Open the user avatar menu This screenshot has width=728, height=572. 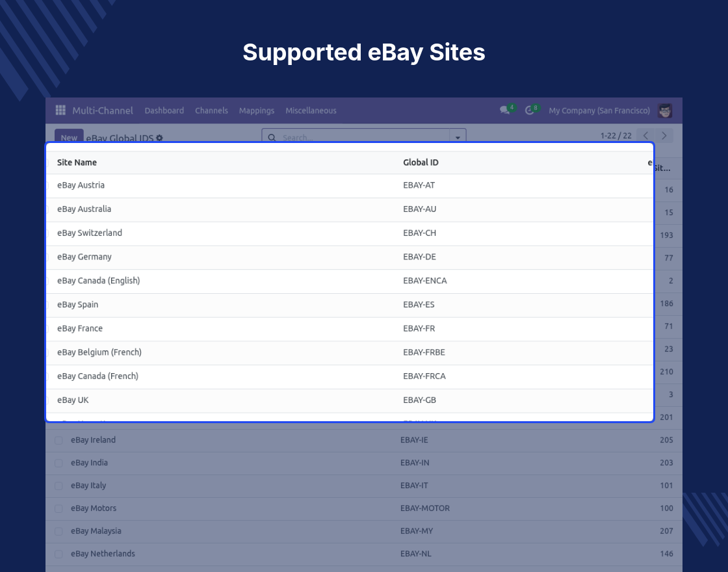(x=665, y=110)
